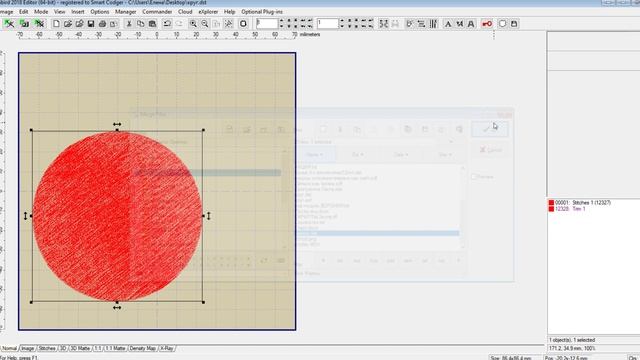This screenshot has height=360, width=640.
Task: Click red color swatch beside Trim 1
Action: 551,209
